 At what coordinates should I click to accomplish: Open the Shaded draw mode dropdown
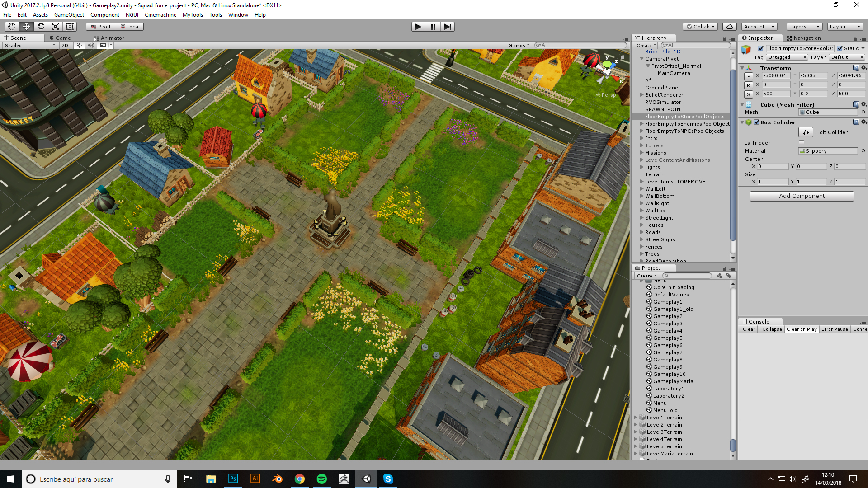[x=29, y=45]
